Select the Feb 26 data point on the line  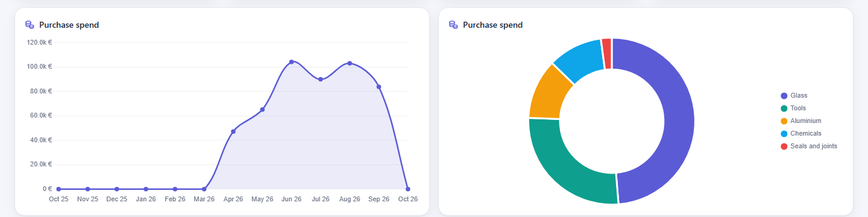tap(175, 189)
